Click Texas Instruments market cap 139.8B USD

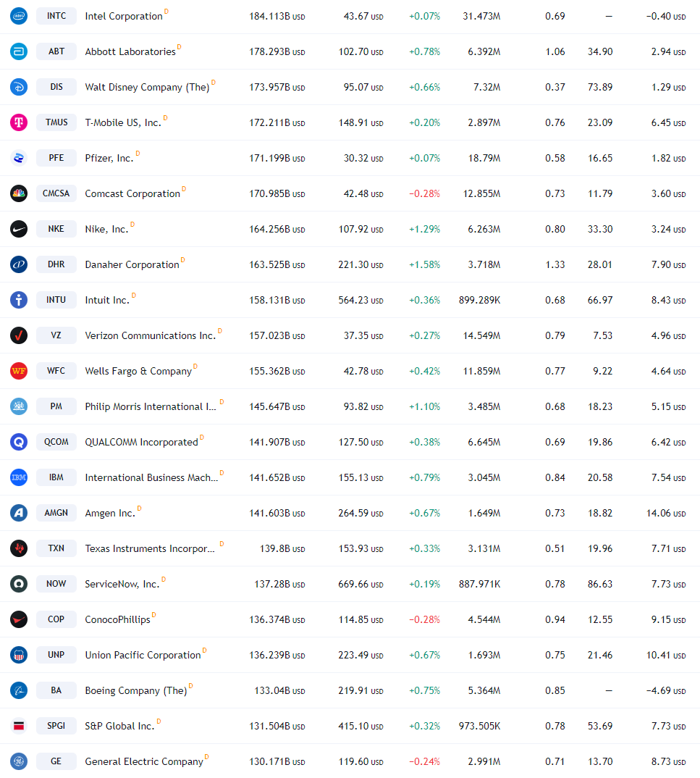click(x=282, y=548)
